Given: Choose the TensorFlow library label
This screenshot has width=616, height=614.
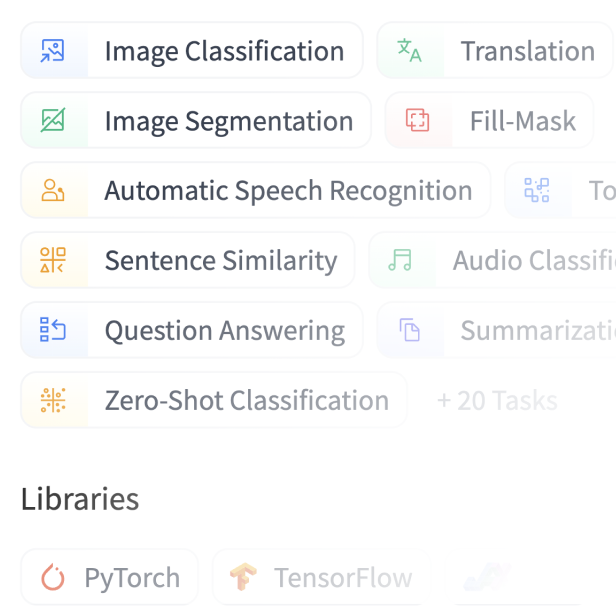Looking at the screenshot, I should [x=343, y=577].
